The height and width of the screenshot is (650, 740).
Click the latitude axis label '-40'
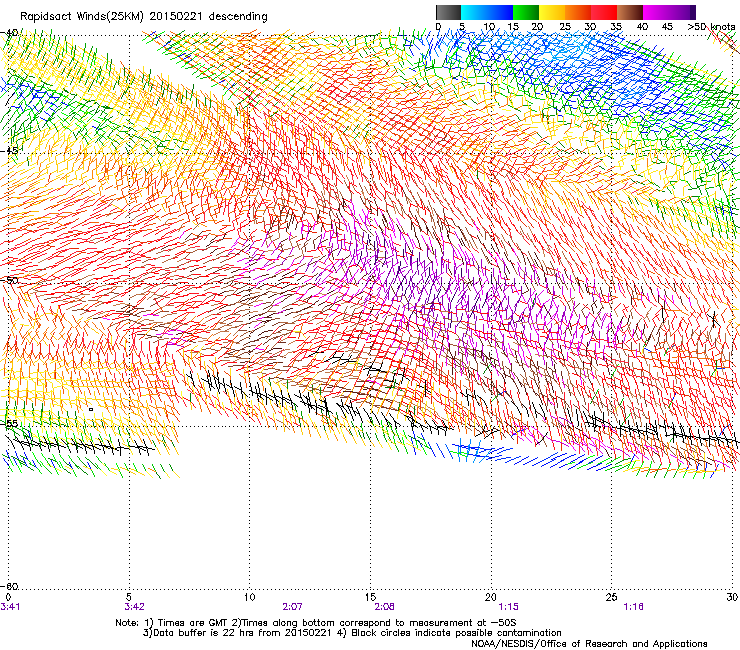click(x=9, y=33)
